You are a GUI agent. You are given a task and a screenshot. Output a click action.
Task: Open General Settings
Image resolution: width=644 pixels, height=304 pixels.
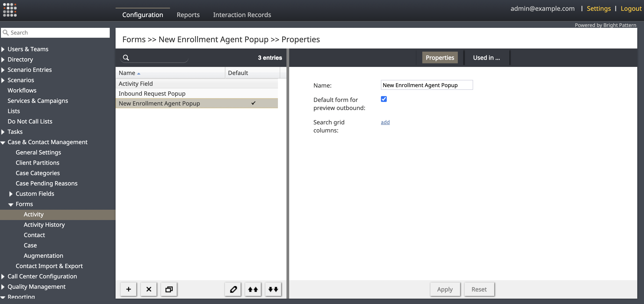coord(38,152)
